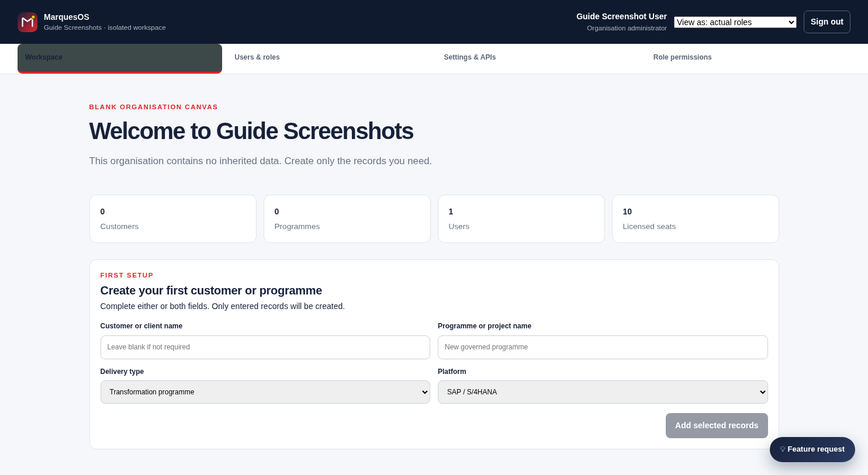868x475 pixels.
Task: Click Add selected records button
Action: [x=717, y=425]
